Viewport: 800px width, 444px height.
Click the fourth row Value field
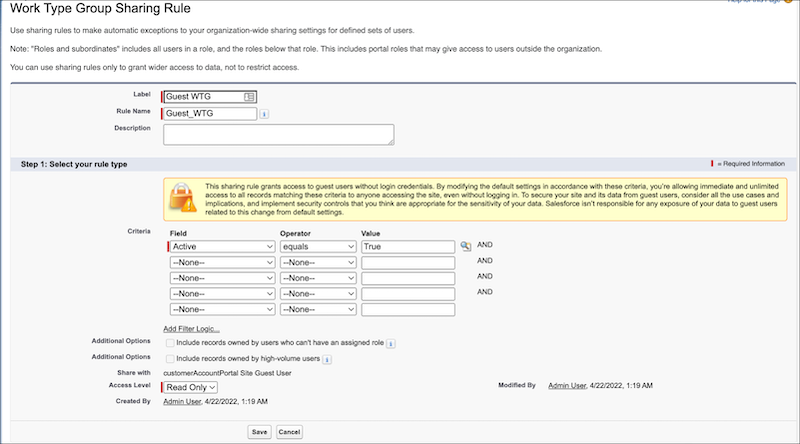[408, 294]
